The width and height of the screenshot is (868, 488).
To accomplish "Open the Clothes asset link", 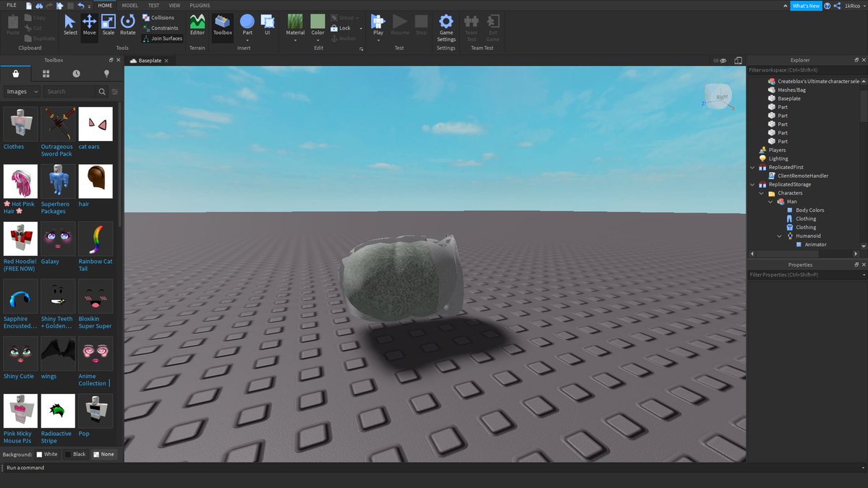I will point(14,147).
